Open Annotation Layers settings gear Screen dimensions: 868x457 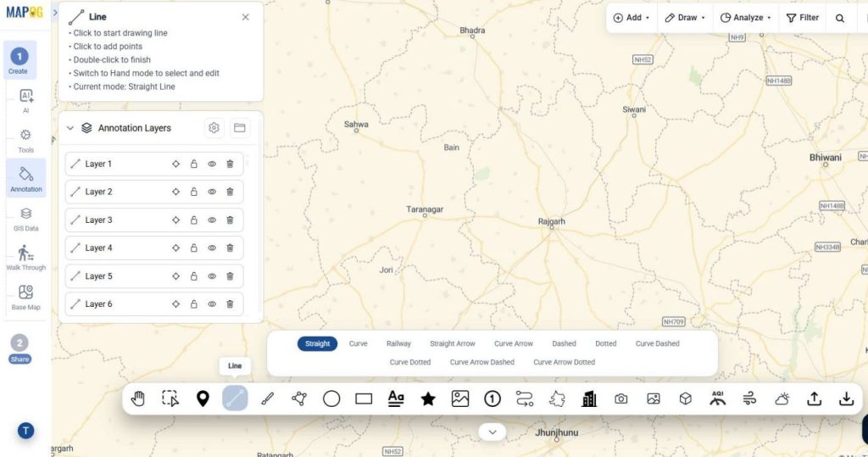click(x=214, y=128)
